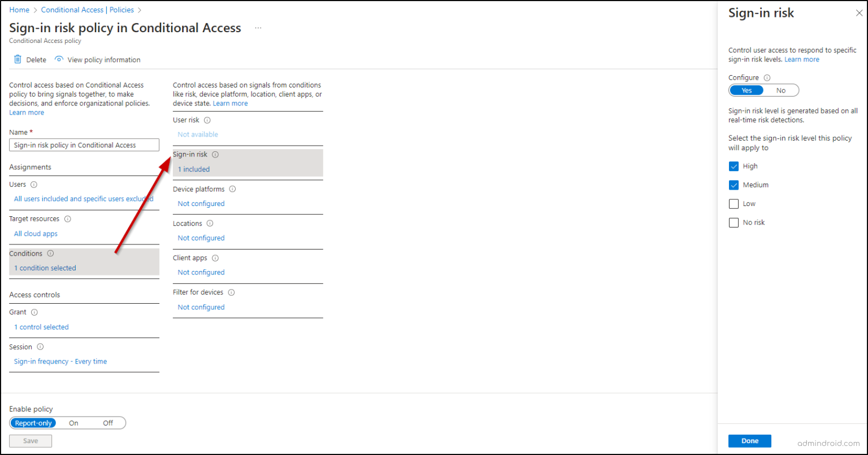The height and width of the screenshot is (455, 868).
Task: Switch Enable policy to On
Action: pos(73,422)
